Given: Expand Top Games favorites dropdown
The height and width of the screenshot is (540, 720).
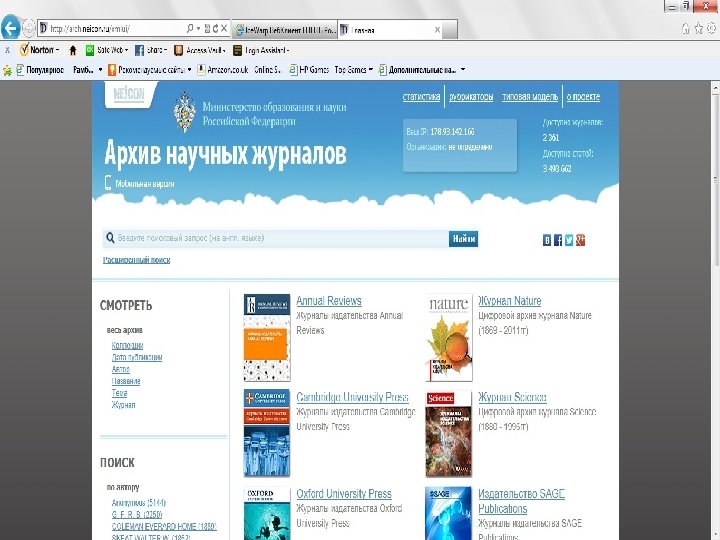Looking at the screenshot, I should pyautogui.click(x=354, y=70).
